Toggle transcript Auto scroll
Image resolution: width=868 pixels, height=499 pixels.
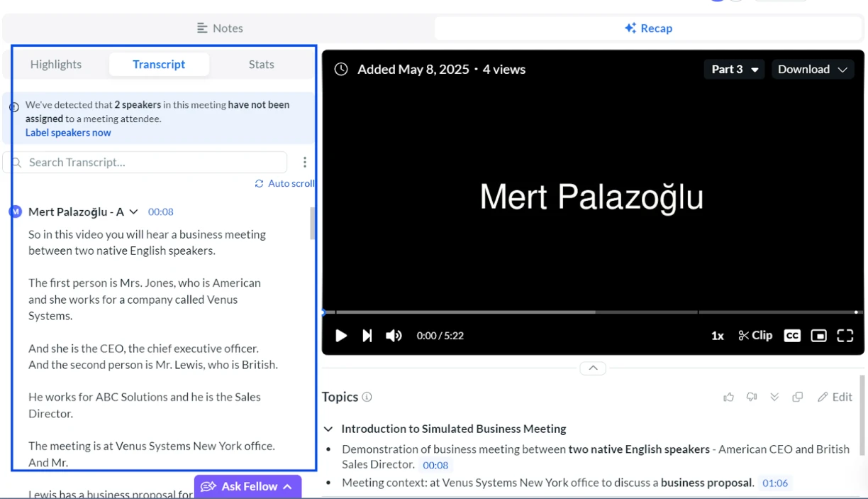coord(284,184)
